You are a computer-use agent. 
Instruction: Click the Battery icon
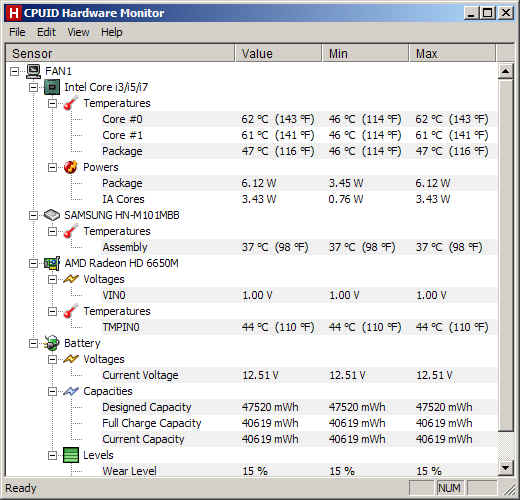coord(52,343)
